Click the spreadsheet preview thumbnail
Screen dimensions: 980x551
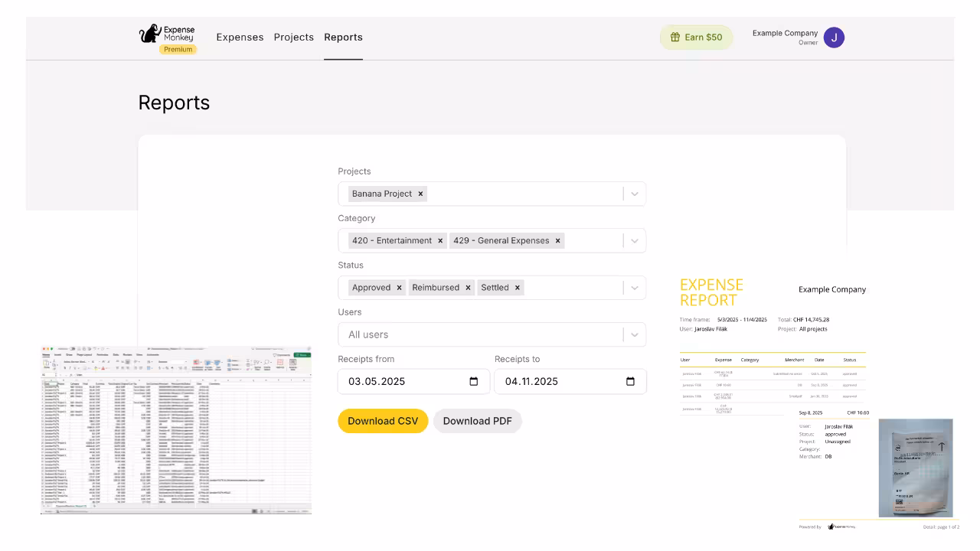tap(176, 430)
